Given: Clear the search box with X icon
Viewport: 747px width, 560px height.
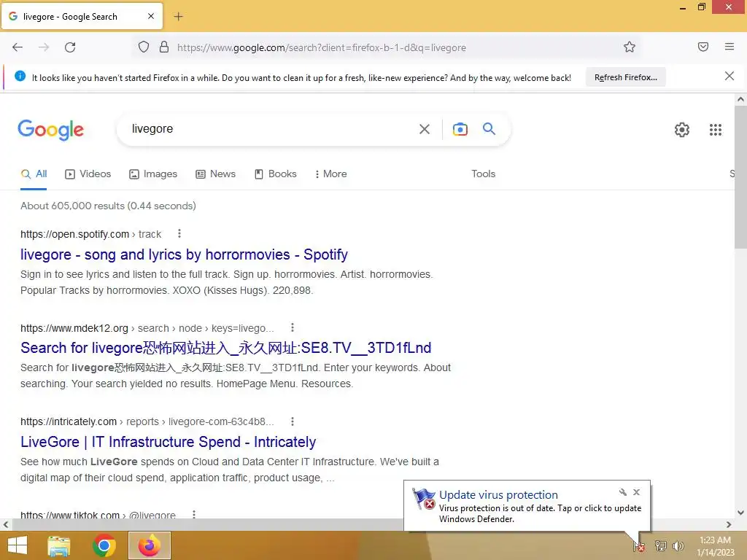Looking at the screenshot, I should coord(425,129).
